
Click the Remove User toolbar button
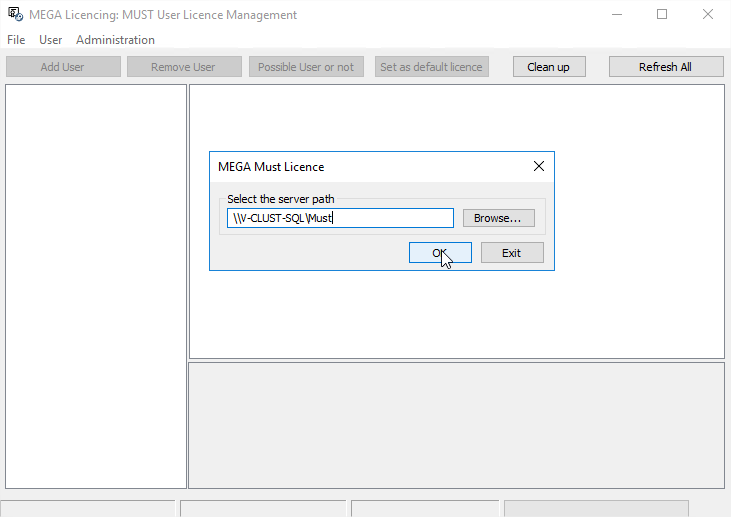click(x=183, y=67)
